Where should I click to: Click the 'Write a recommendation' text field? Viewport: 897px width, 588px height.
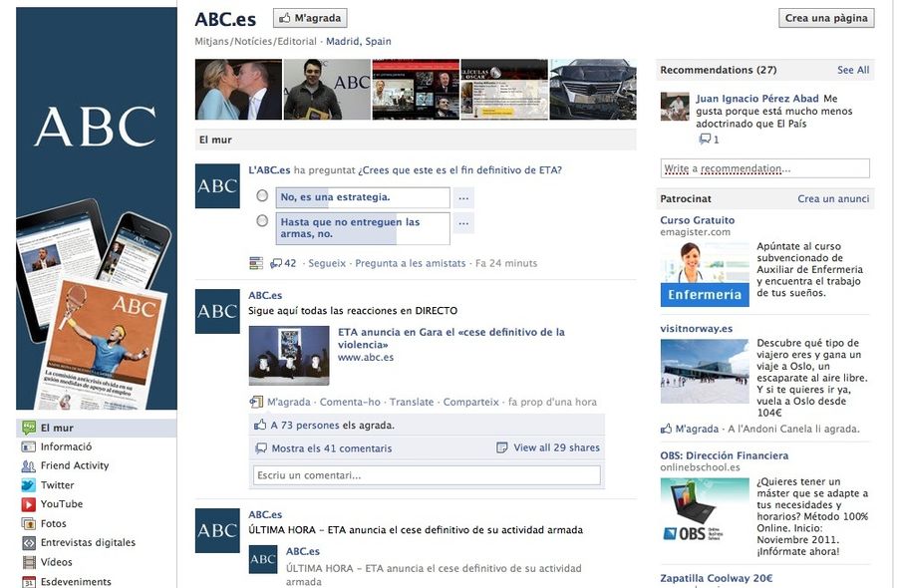(764, 168)
